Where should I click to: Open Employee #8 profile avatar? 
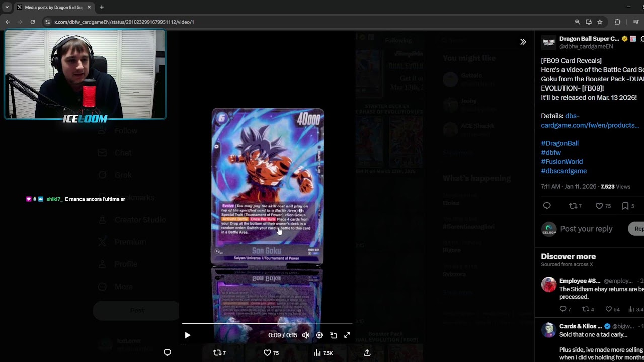(549, 285)
